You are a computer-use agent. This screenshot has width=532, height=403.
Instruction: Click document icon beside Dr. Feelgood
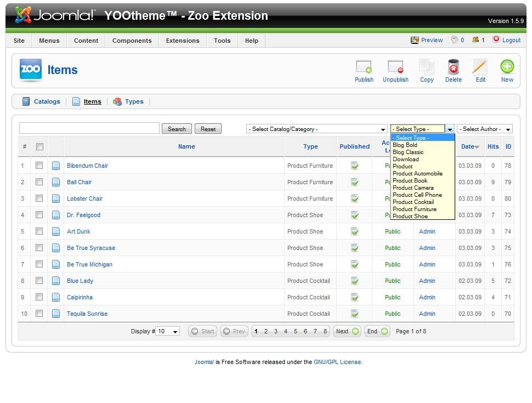[56, 215]
